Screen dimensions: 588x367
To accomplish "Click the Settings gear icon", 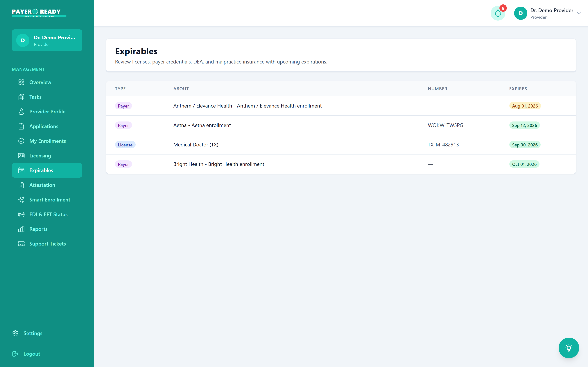I will 16,333.
